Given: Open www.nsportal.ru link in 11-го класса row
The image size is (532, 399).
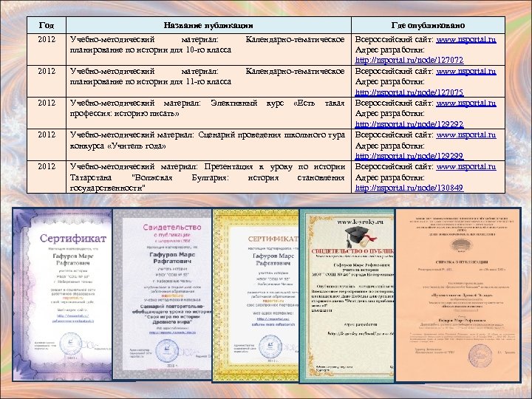Looking at the screenshot, I should [x=465, y=71].
